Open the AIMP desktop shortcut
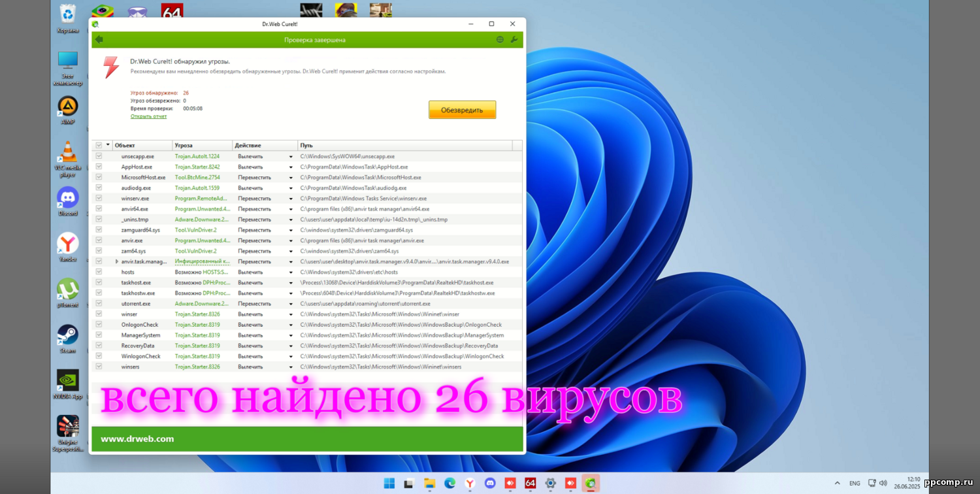The image size is (980, 494). [x=67, y=110]
